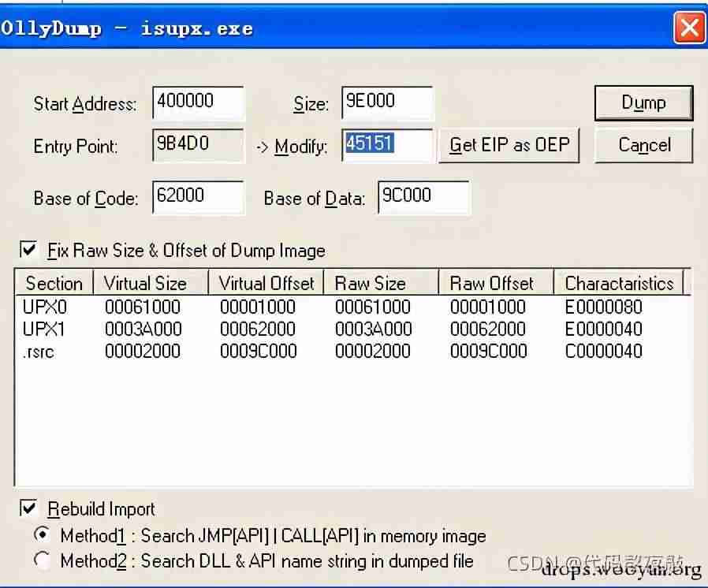The image size is (708, 588).
Task: Click the Raw Offset column header
Action: (x=496, y=282)
